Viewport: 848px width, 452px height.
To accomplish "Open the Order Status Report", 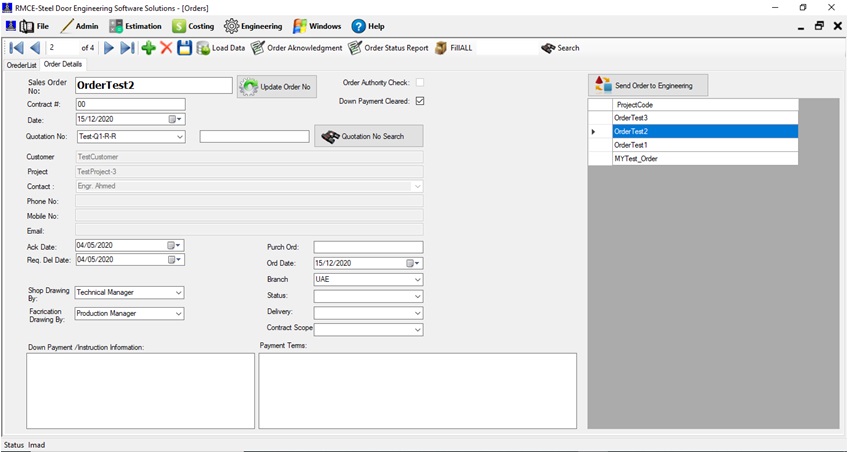I will pyautogui.click(x=388, y=48).
